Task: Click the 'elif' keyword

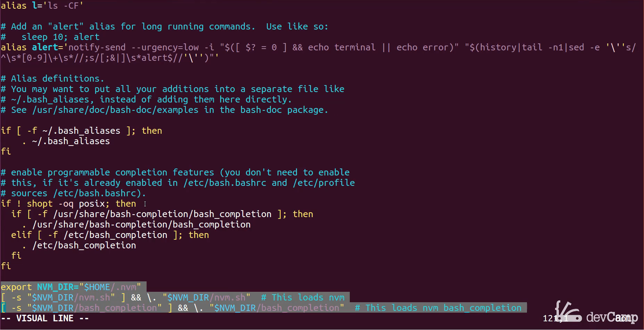Action: 22,235
